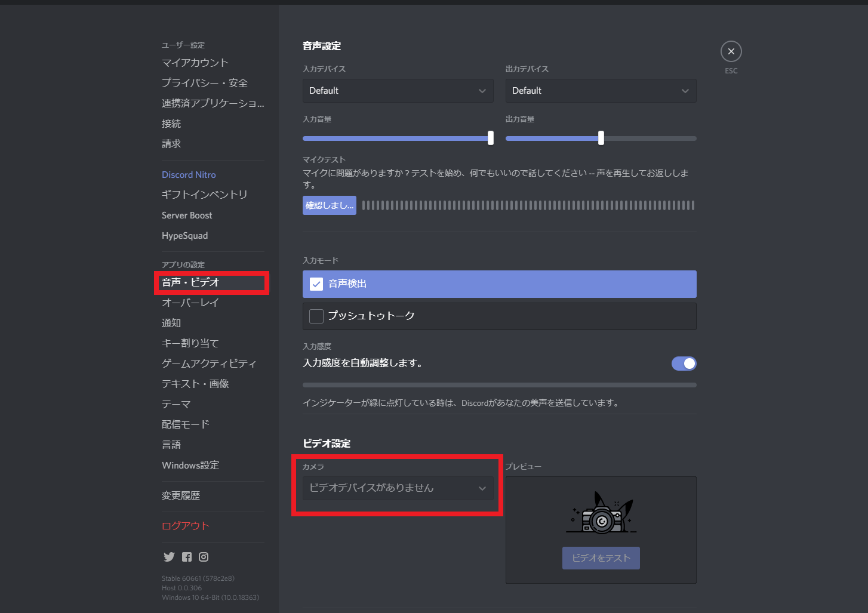Click ログアウト to log out
This screenshot has width=868, height=613.
[186, 526]
